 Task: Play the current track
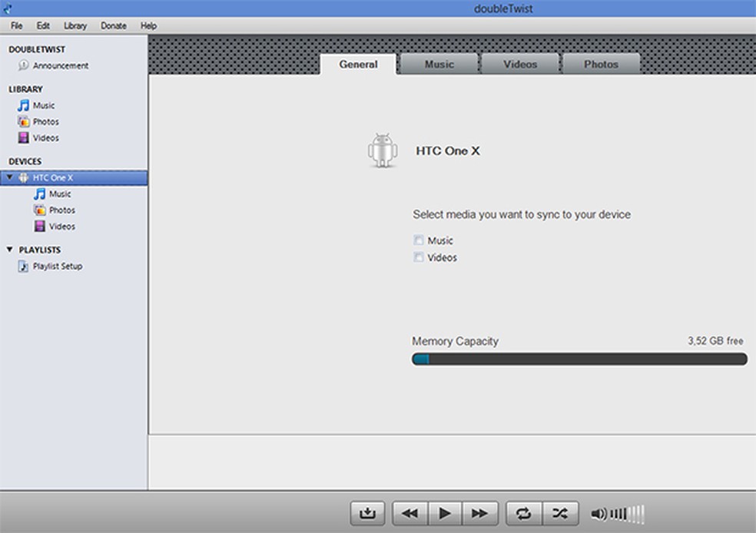[445, 513]
